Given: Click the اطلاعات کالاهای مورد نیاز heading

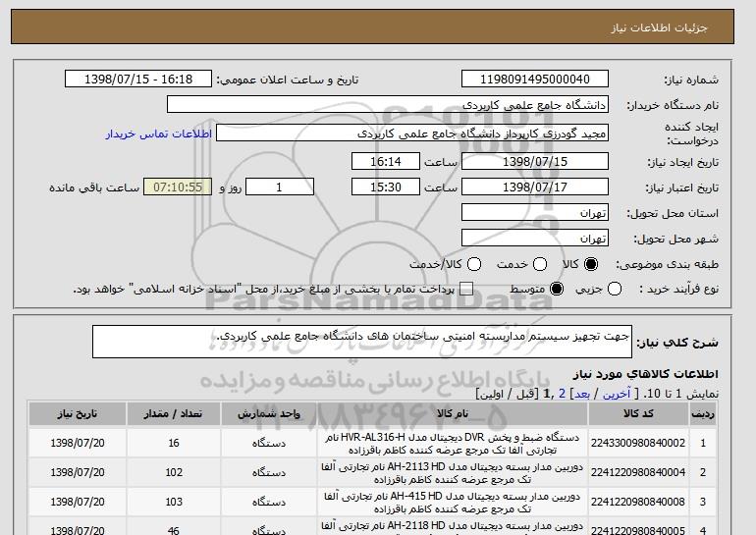Looking at the screenshot, I should 645,374.
